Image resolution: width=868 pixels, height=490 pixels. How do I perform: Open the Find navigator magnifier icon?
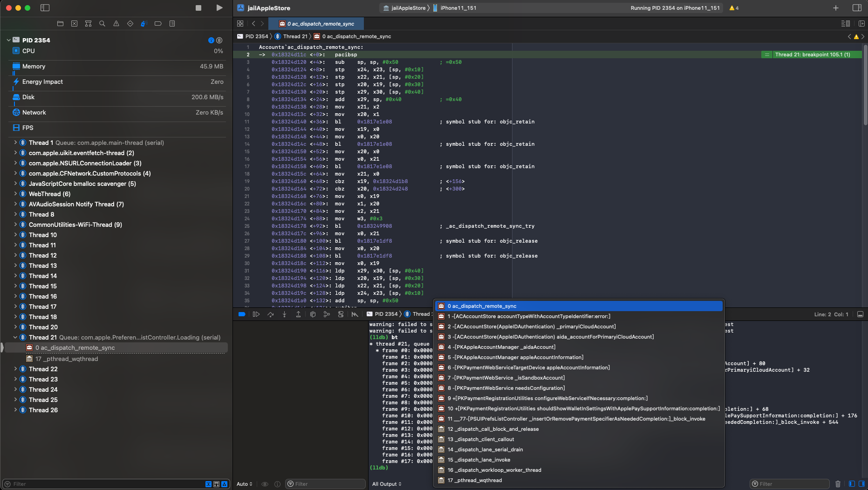[x=102, y=23]
